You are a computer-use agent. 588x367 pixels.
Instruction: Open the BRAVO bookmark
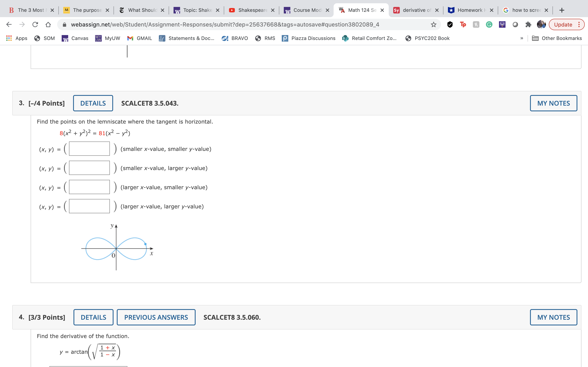[x=234, y=38]
